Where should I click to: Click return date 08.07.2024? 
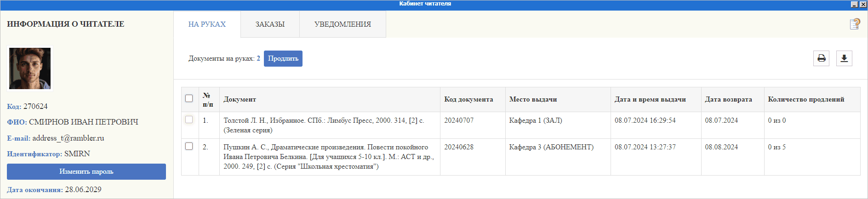tap(721, 120)
